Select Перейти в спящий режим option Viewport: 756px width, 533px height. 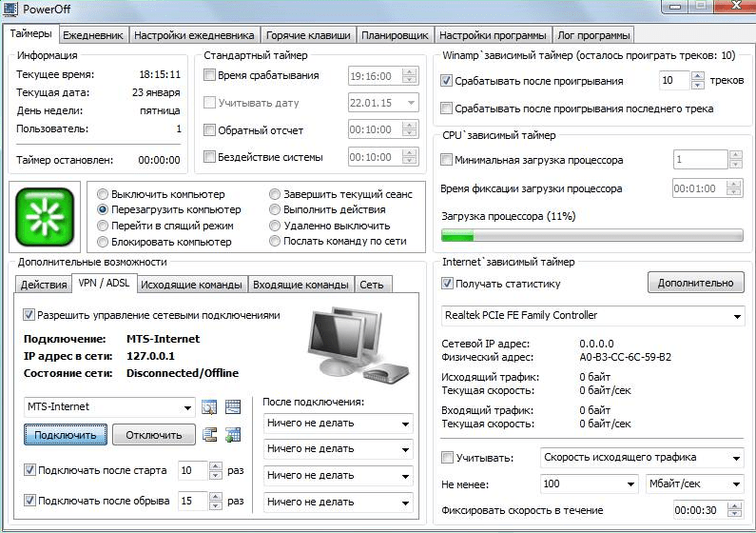(x=104, y=226)
